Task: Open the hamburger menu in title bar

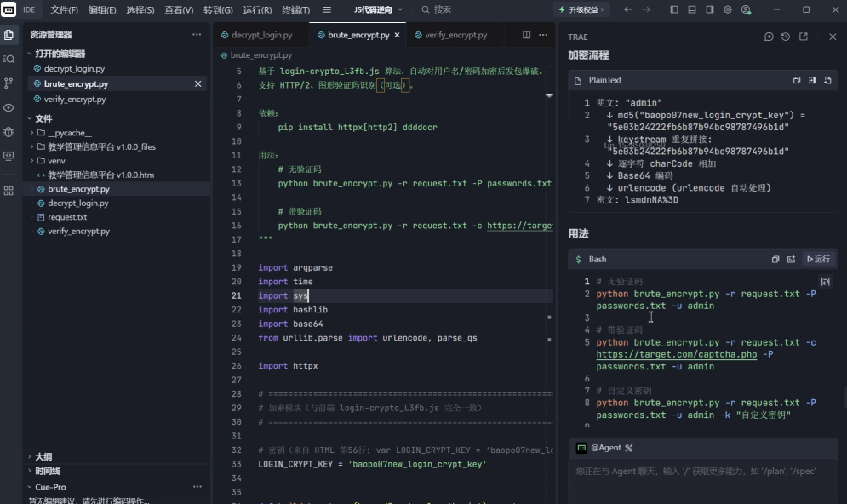Action: point(327,9)
